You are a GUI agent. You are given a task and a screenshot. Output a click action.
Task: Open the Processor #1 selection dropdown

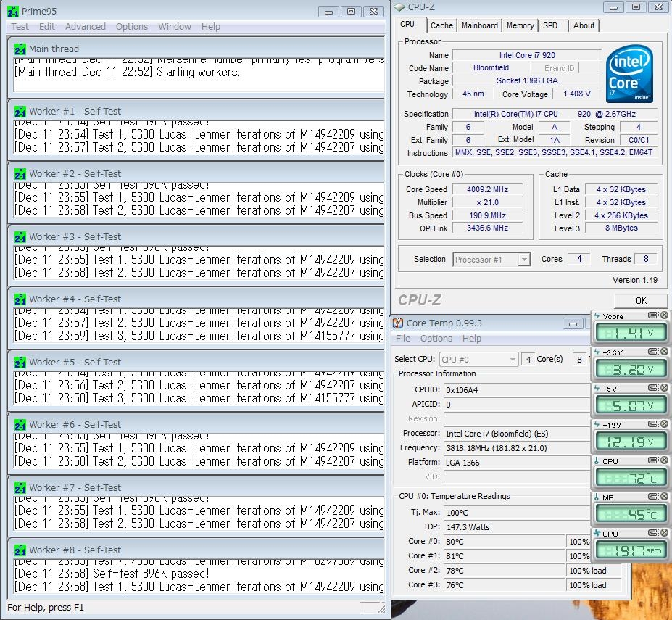524,260
